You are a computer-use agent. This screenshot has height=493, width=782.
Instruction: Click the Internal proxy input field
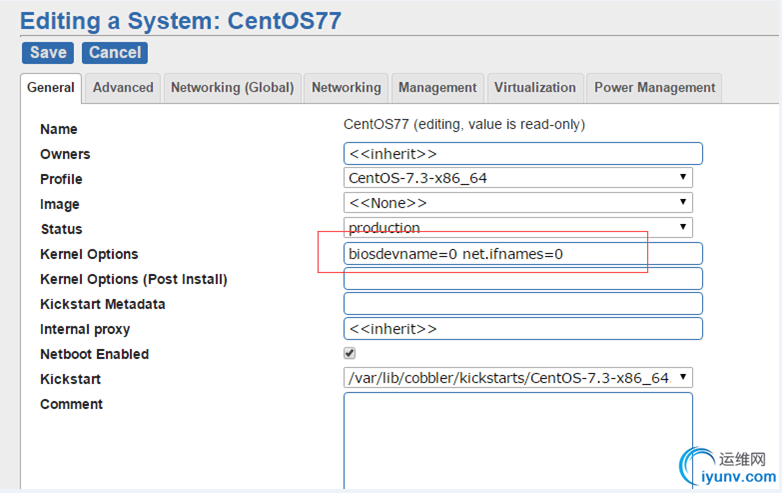[x=523, y=329]
